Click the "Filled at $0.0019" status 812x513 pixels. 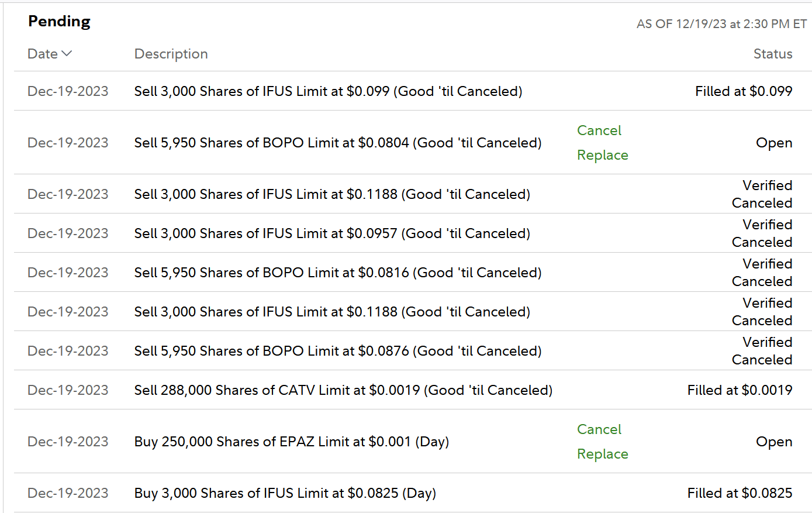tap(740, 390)
